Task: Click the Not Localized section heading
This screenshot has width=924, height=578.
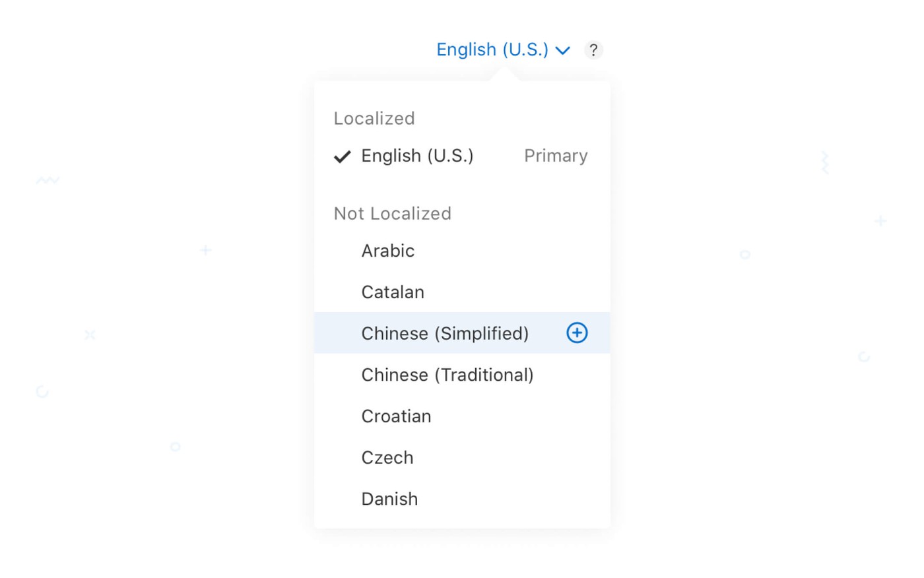Action: click(393, 213)
